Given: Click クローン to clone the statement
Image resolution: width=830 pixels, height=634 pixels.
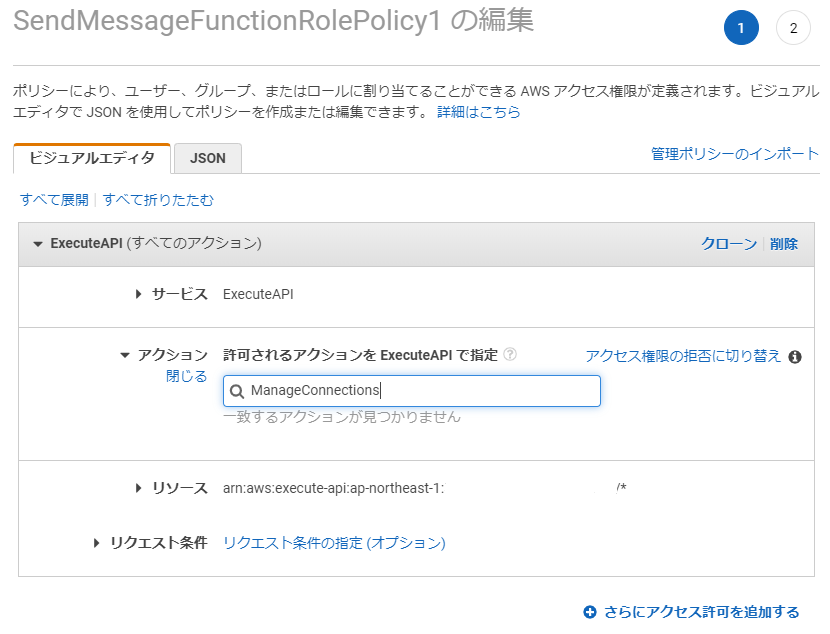Looking at the screenshot, I should coord(729,244).
